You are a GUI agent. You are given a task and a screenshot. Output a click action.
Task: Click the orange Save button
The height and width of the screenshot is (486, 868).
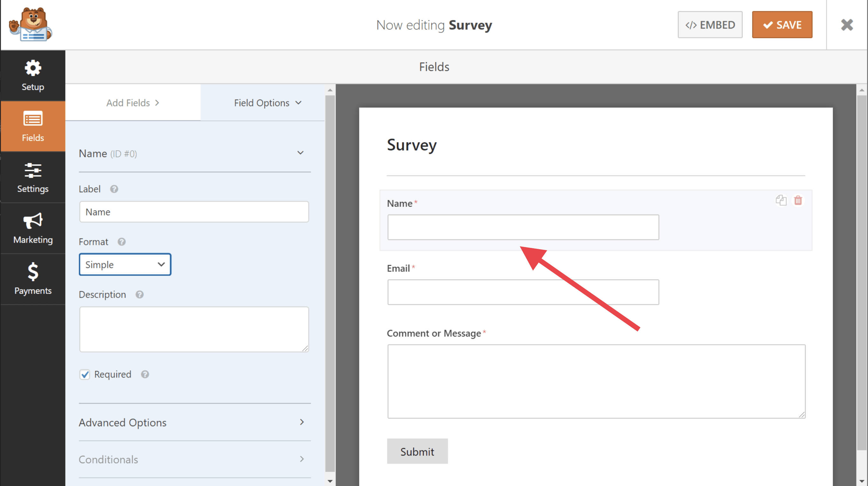point(782,25)
